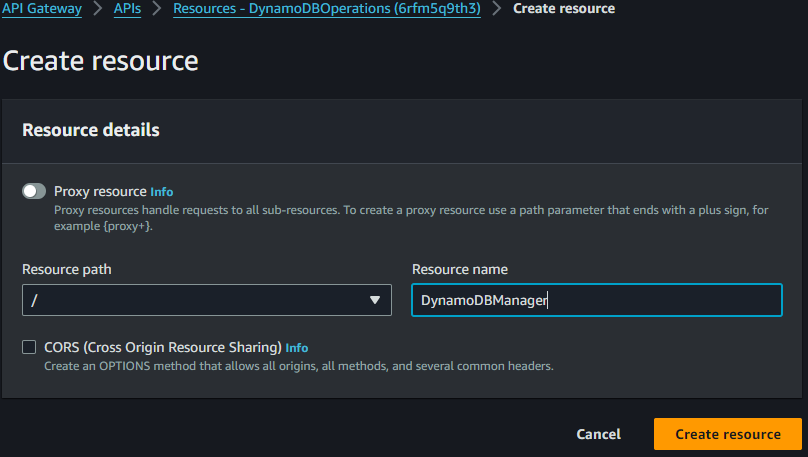Image resolution: width=808 pixels, height=457 pixels.
Task: Click the chevron separator after API Gateway
Action: 98,8
